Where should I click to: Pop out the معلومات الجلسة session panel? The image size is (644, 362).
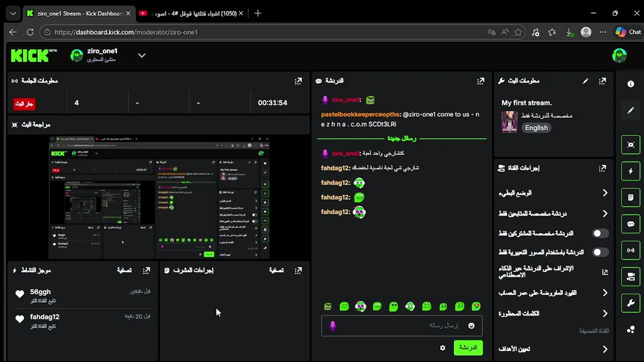coord(298,81)
